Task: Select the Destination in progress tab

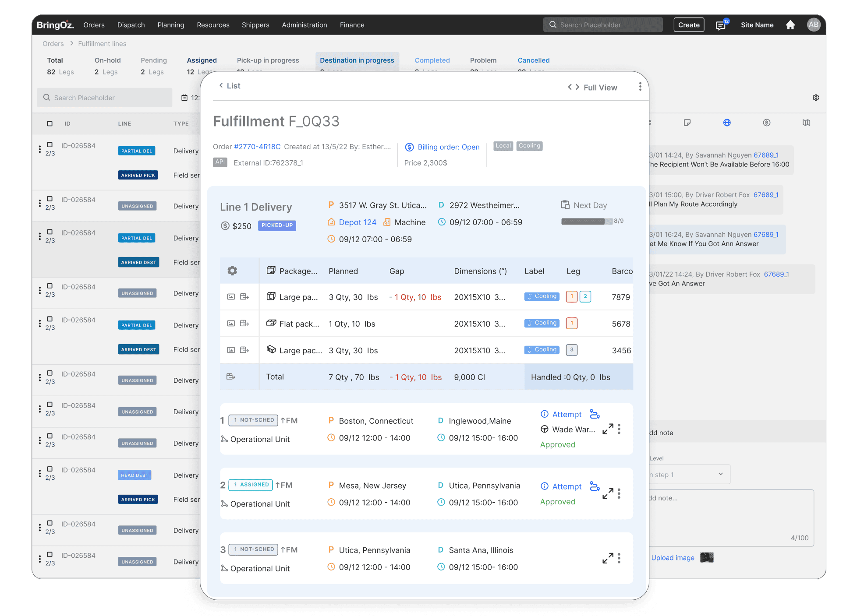Action: [x=357, y=60]
